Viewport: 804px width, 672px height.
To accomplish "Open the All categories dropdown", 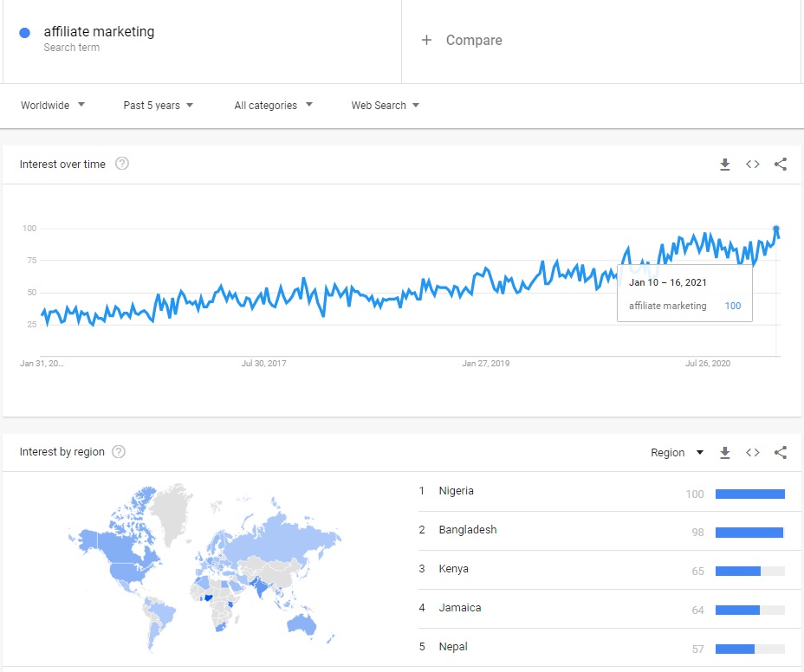I will (x=273, y=106).
